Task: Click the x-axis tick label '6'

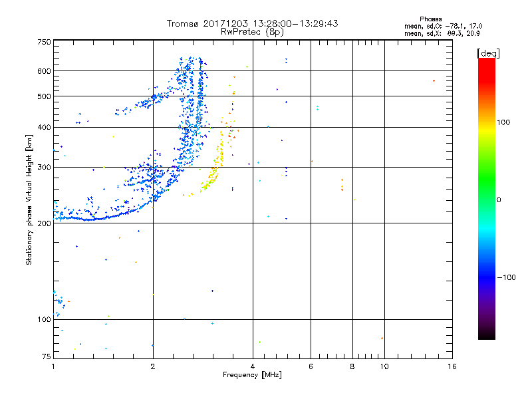Action: (311, 366)
